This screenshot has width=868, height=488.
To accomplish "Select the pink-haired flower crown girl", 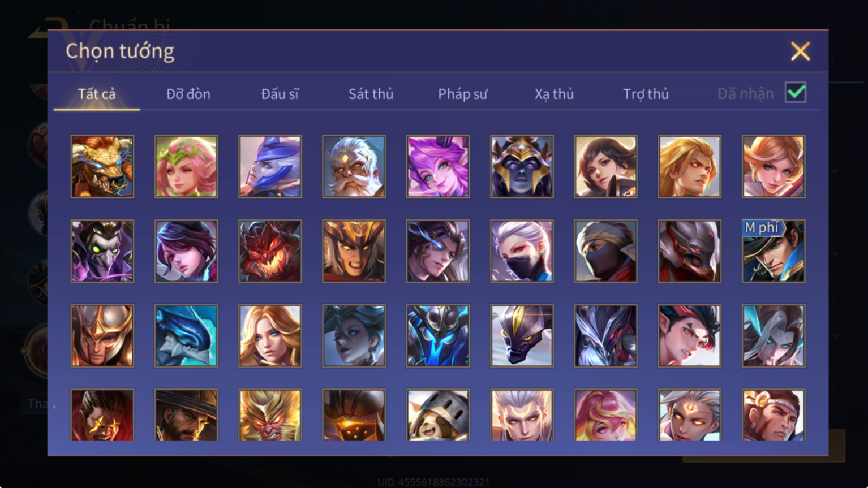I will pos(186,166).
